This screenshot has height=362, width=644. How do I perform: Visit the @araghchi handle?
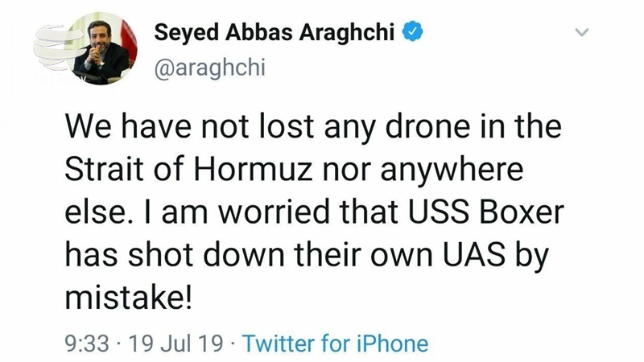(x=208, y=69)
